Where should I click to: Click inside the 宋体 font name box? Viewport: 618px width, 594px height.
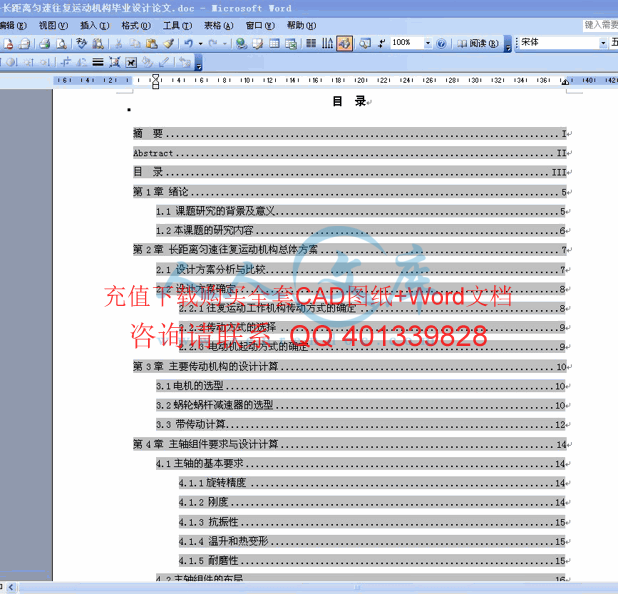pyautogui.click(x=559, y=43)
